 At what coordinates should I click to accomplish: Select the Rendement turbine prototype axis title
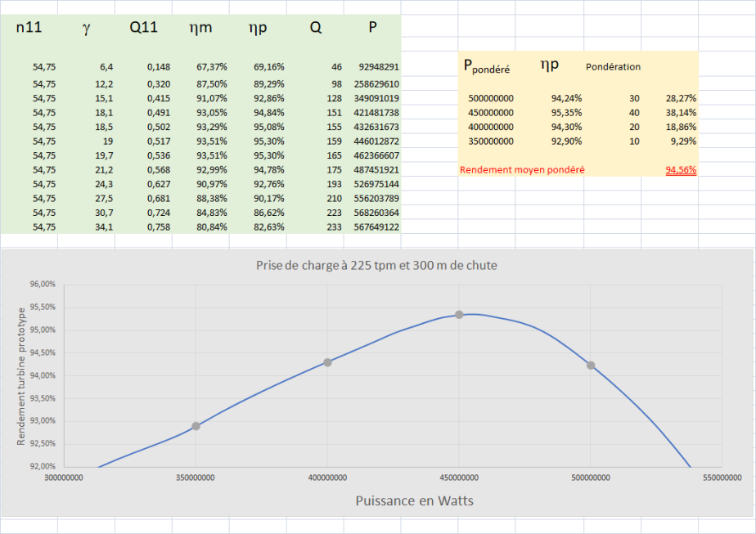[x=22, y=375]
